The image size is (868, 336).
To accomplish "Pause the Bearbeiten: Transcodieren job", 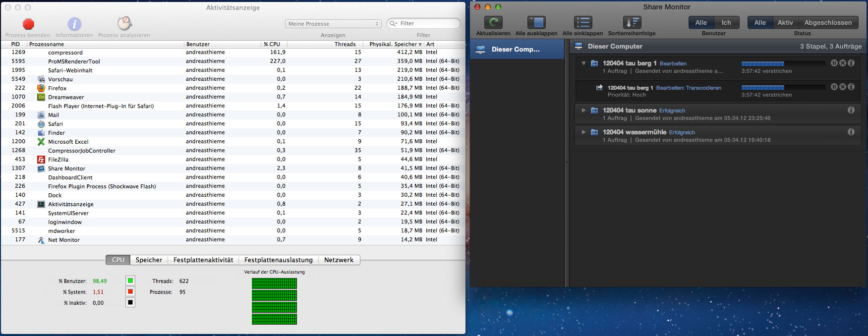I will click(x=834, y=87).
